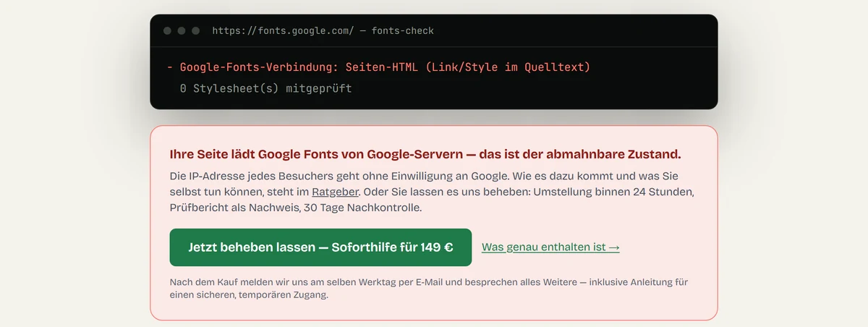This screenshot has width=868, height=327.
Task: Click the first terminal window dot
Action: (x=168, y=31)
